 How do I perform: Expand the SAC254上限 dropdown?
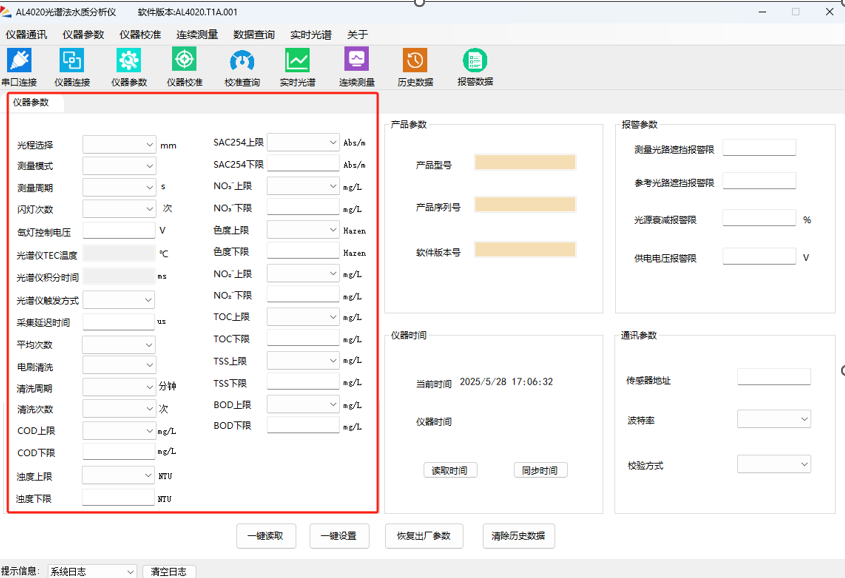click(x=303, y=142)
